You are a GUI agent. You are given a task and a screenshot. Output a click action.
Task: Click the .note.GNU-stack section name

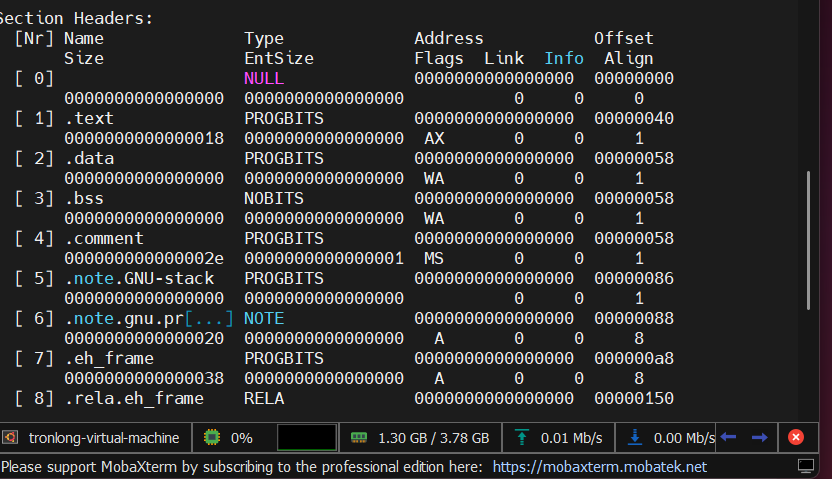click(x=139, y=278)
